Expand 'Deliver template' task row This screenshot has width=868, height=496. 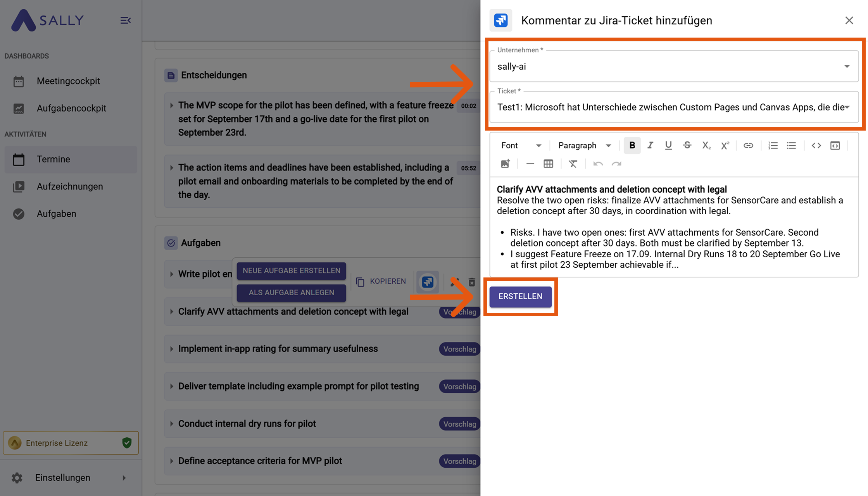click(171, 386)
